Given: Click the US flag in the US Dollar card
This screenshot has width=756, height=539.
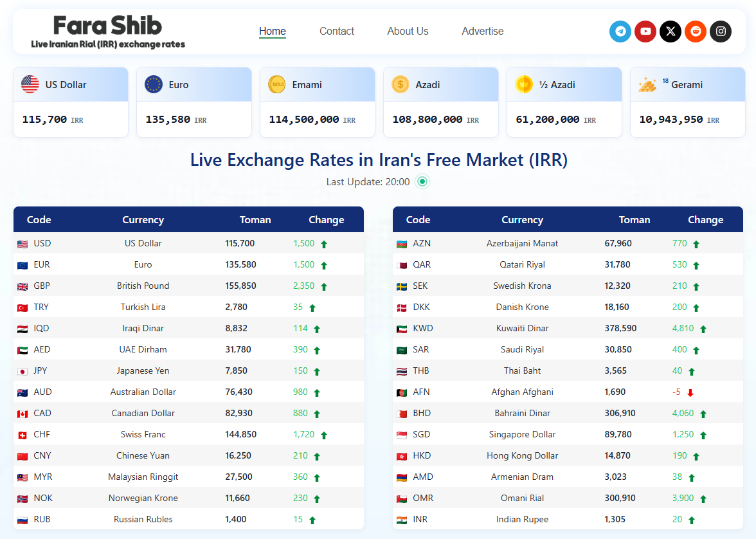Looking at the screenshot, I should tap(30, 84).
